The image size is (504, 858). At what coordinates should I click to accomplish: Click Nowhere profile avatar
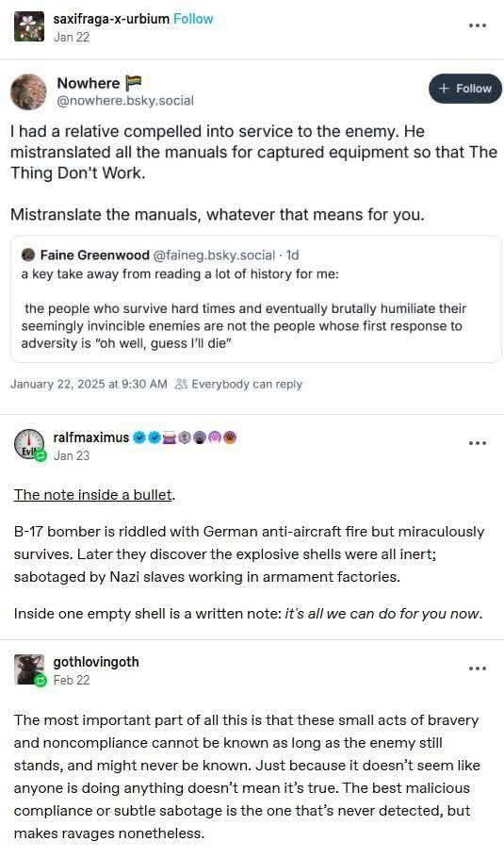(x=28, y=91)
